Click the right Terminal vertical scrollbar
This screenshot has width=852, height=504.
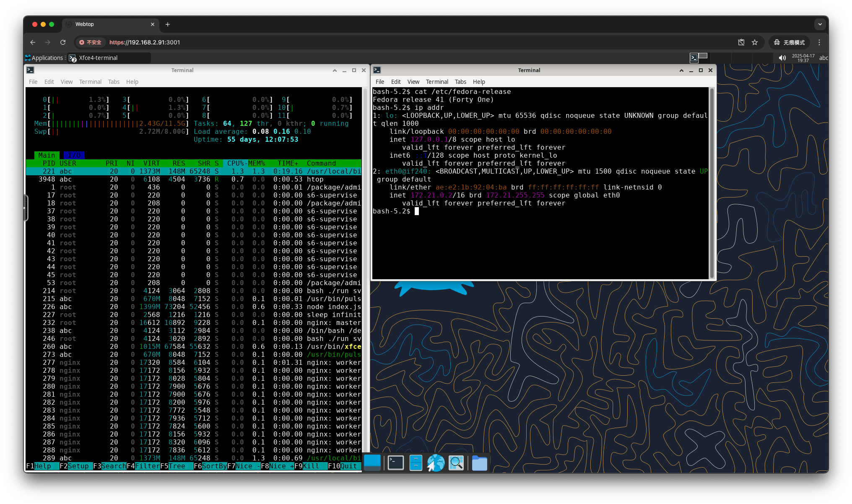tap(712, 183)
